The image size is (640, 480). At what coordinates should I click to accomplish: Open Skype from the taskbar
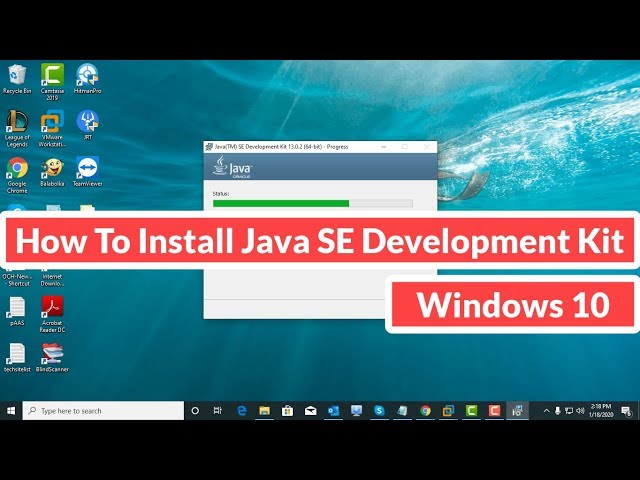pos(379,411)
